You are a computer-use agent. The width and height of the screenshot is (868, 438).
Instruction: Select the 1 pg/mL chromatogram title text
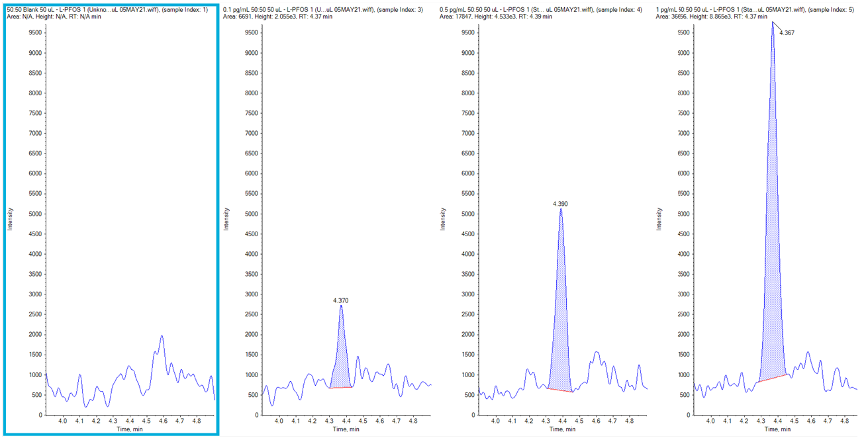(x=753, y=9)
